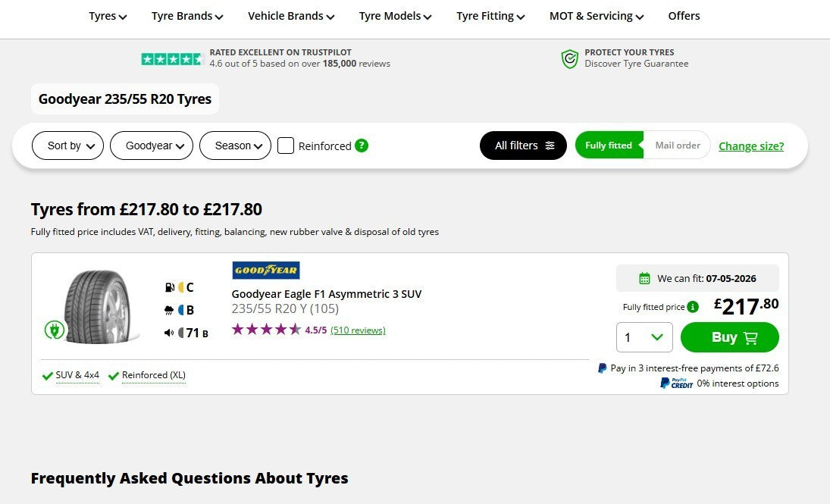Expand the Season filter dropdown

pos(235,146)
